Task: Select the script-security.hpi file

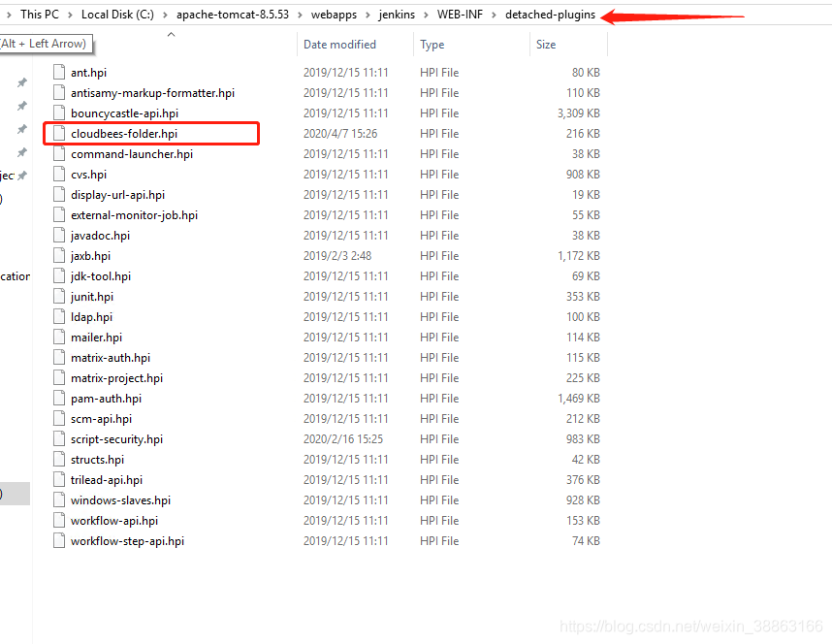Action: tap(116, 439)
